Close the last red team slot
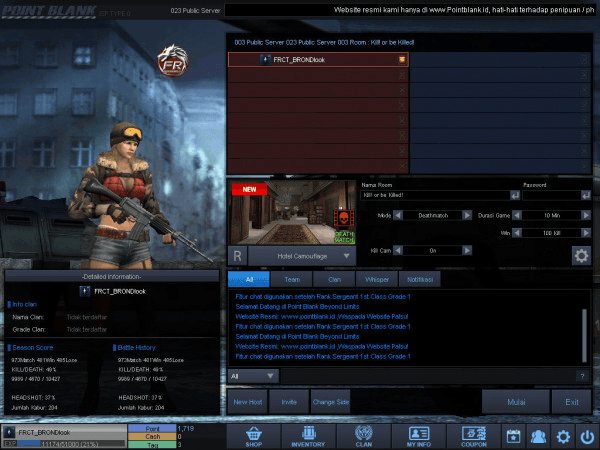 402,166
